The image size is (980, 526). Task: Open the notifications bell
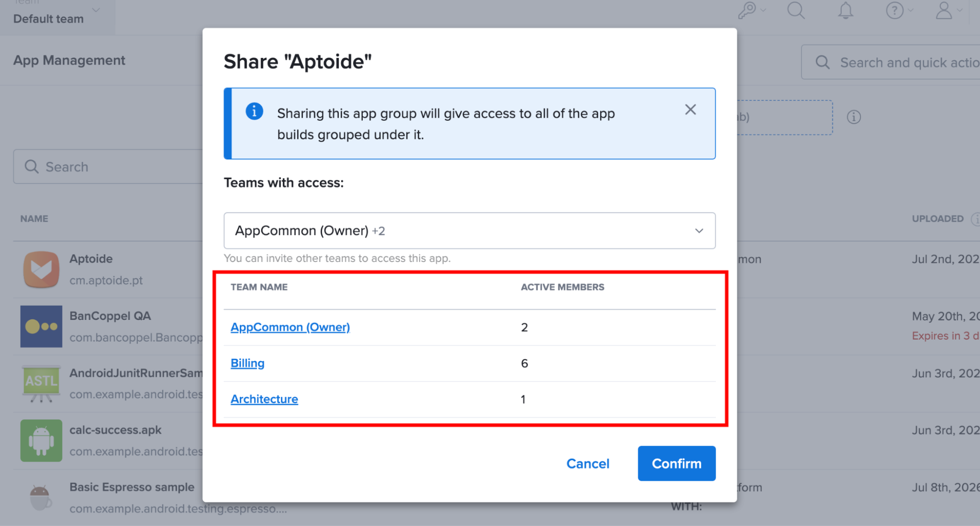tap(845, 10)
